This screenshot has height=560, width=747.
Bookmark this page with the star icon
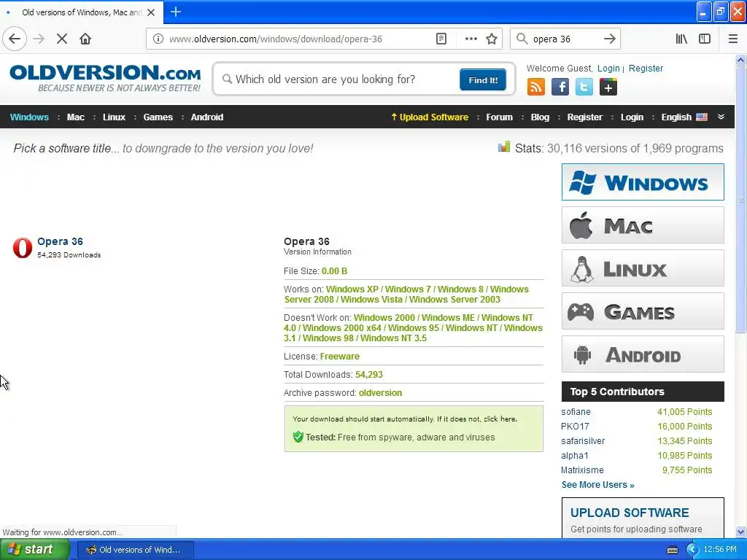point(492,39)
